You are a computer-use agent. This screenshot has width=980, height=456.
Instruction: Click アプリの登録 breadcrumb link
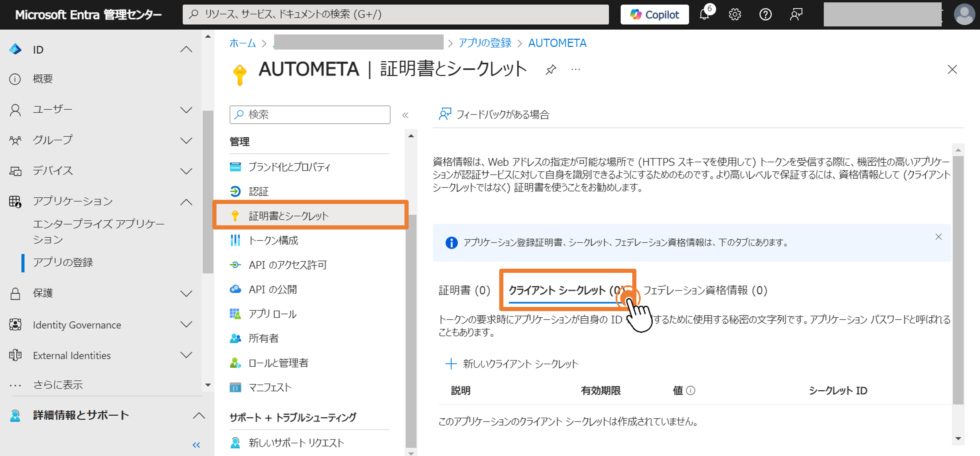[485, 43]
